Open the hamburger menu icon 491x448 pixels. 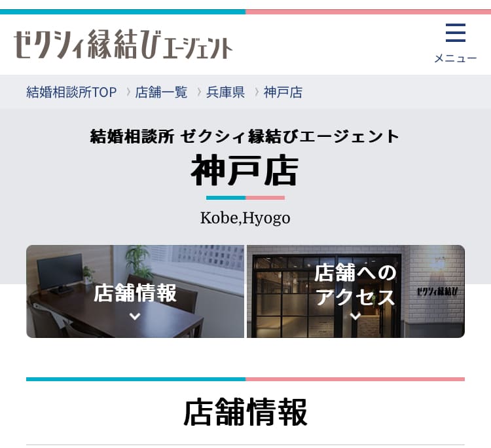[x=455, y=33]
